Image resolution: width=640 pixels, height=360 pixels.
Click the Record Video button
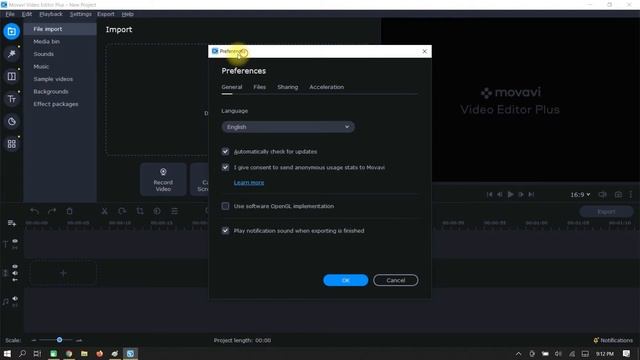point(163,180)
